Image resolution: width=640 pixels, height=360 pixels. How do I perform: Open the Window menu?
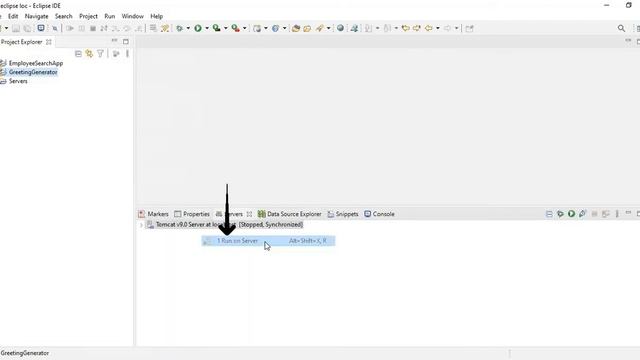[133, 16]
